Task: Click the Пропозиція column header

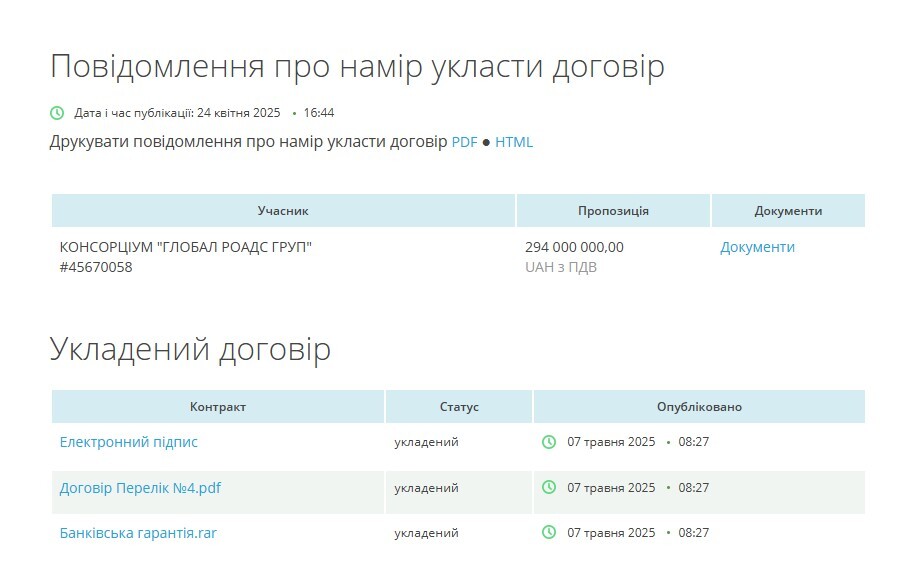Action: click(x=613, y=211)
